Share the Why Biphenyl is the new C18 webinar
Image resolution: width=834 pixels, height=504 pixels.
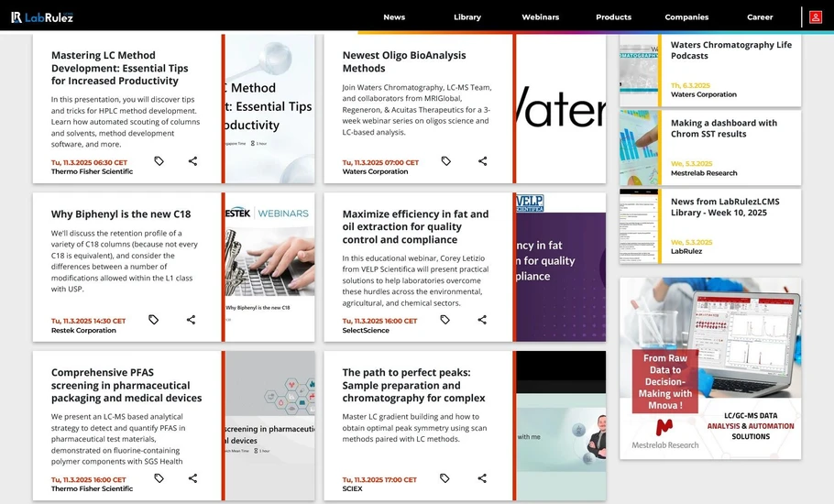point(191,320)
